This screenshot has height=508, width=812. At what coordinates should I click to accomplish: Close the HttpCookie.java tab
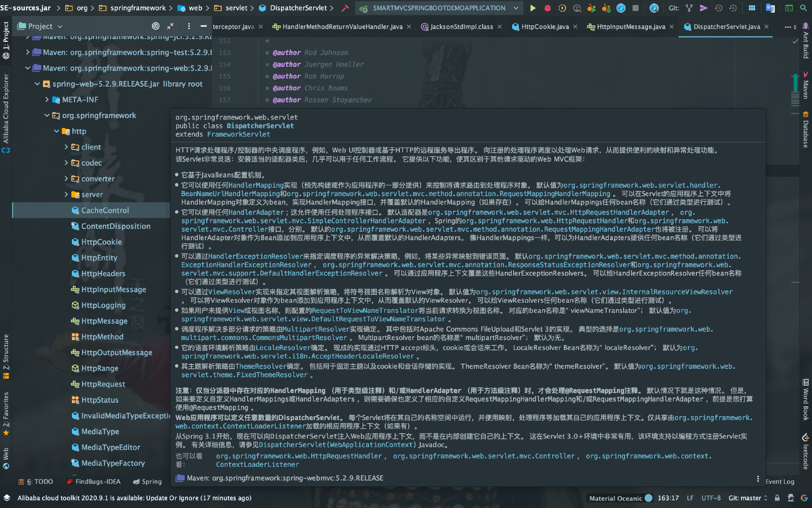[x=575, y=27]
